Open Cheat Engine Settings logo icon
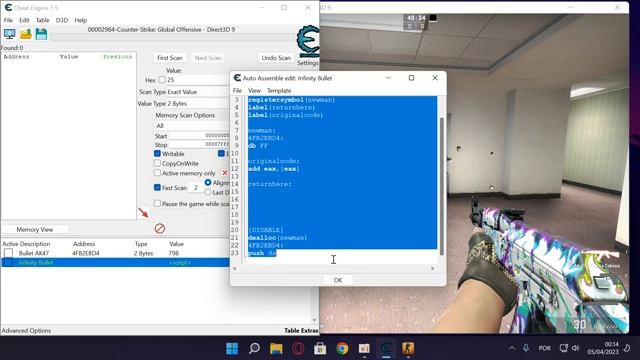 308,42
